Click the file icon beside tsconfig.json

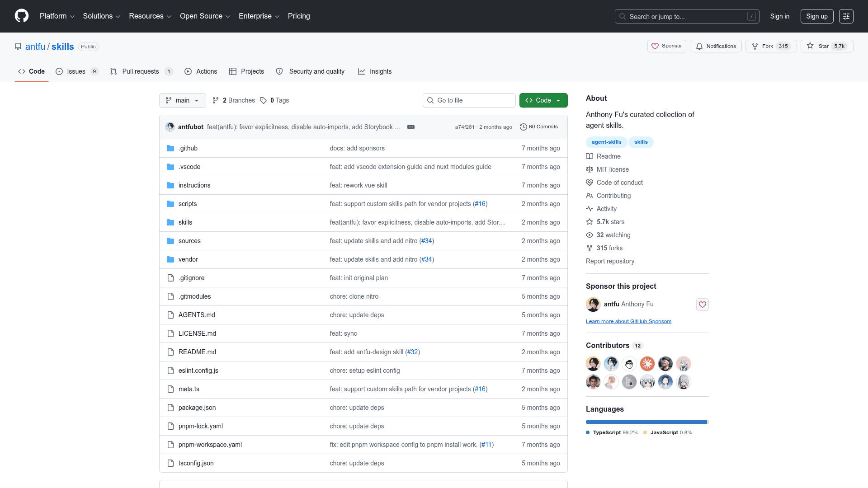170,463
